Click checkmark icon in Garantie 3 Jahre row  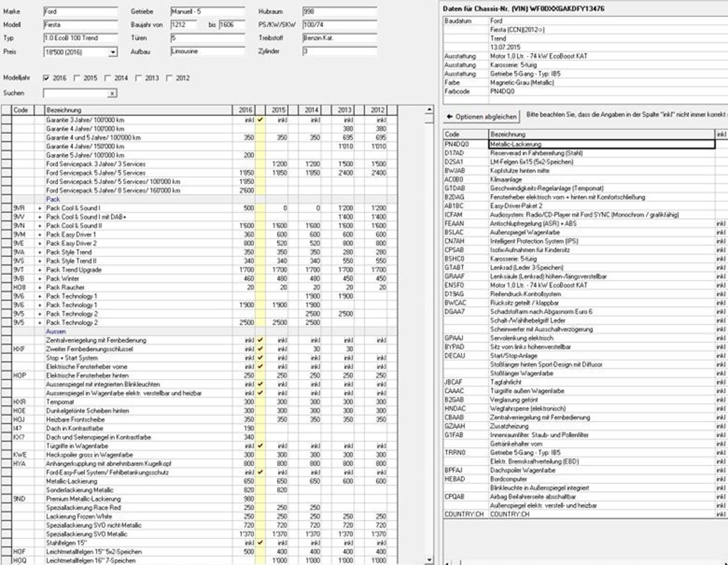pyautogui.click(x=260, y=120)
